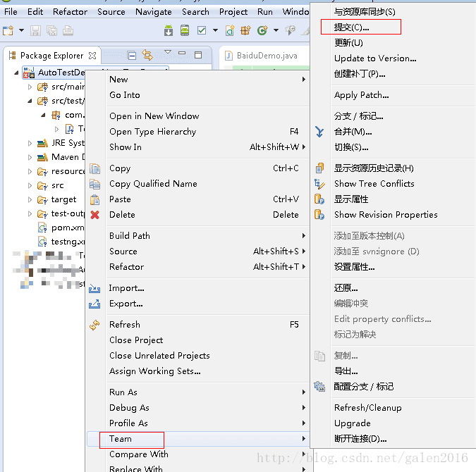
Task: Open the dropdown arrow beside New icon
Action: 21,30
